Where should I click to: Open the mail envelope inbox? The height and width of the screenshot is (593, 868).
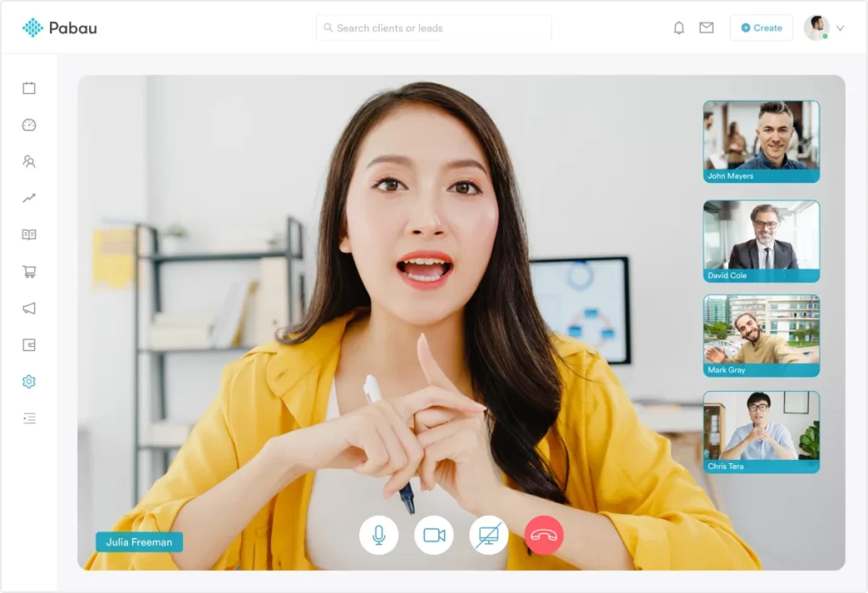tap(706, 28)
